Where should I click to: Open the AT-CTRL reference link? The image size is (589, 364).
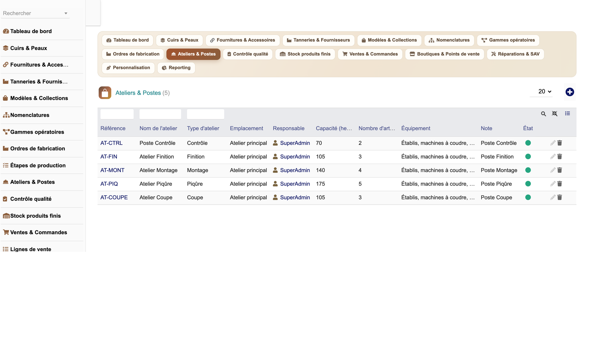[111, 143]
